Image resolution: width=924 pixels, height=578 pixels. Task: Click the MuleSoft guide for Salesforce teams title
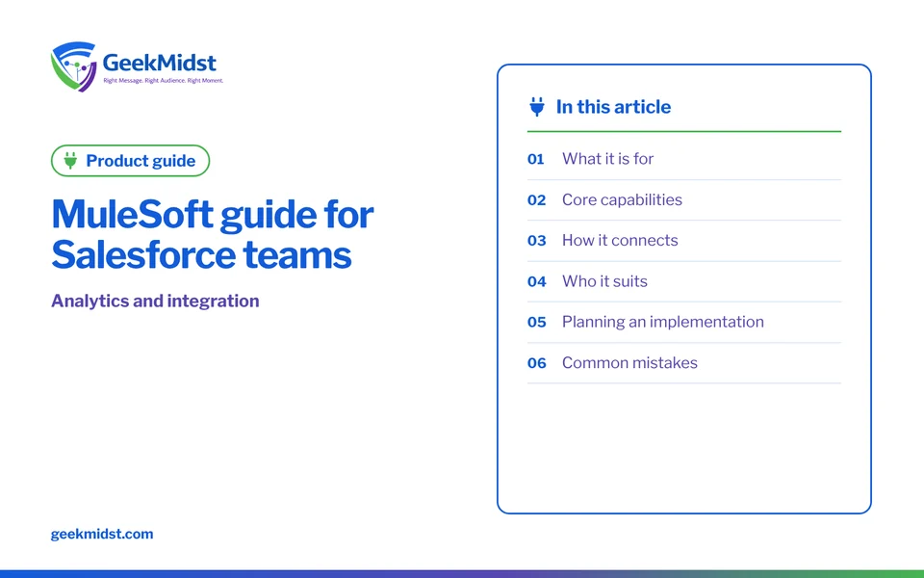pos(212,234)
